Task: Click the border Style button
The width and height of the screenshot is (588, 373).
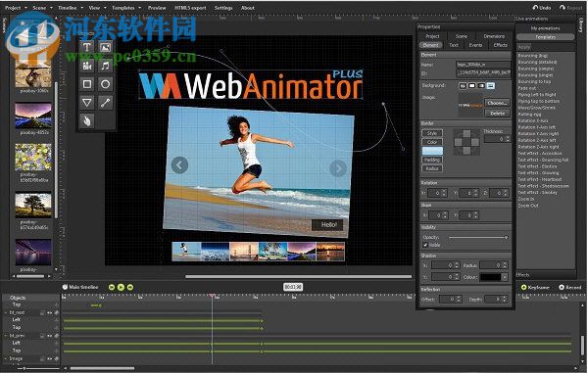Action: pyautogui.click(x=432, y=133)
